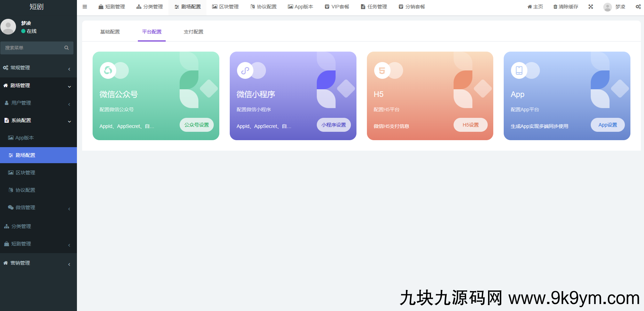644x311 pixels.
Task: Click the 梦凌 avatar in top bar
Action: (607, 7)
